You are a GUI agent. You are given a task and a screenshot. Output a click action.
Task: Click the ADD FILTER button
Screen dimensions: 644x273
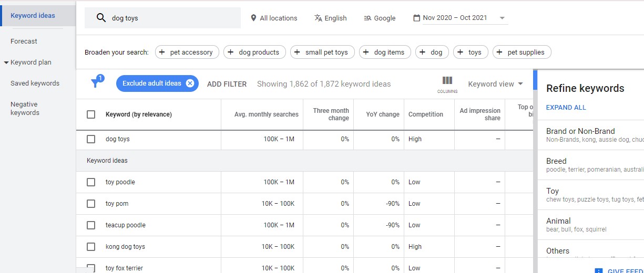point(227,84)
